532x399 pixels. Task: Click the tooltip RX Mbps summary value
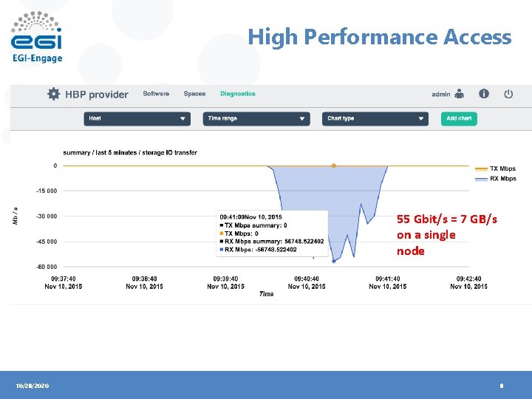tap(304, 241)
